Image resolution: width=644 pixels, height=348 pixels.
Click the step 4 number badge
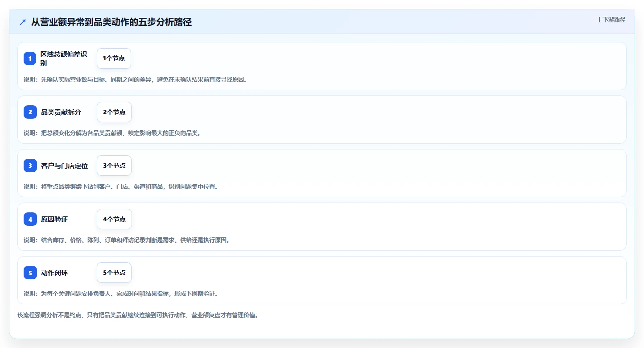(30, 219)
